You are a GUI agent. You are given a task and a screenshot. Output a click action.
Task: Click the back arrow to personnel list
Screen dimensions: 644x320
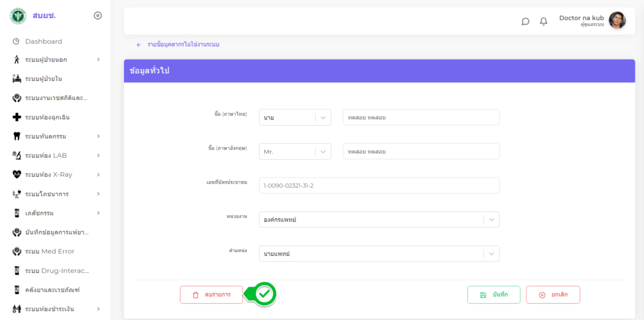[x=139, y=45]
